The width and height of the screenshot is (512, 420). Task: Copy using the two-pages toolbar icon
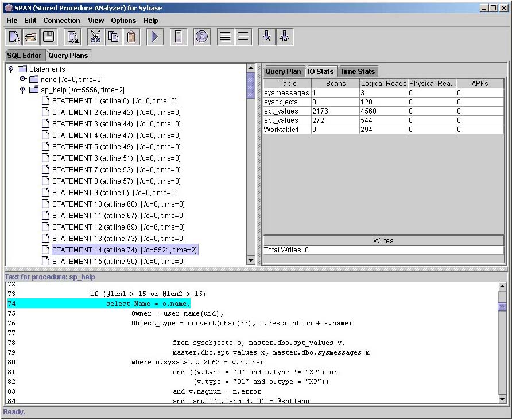pos(113,37)
